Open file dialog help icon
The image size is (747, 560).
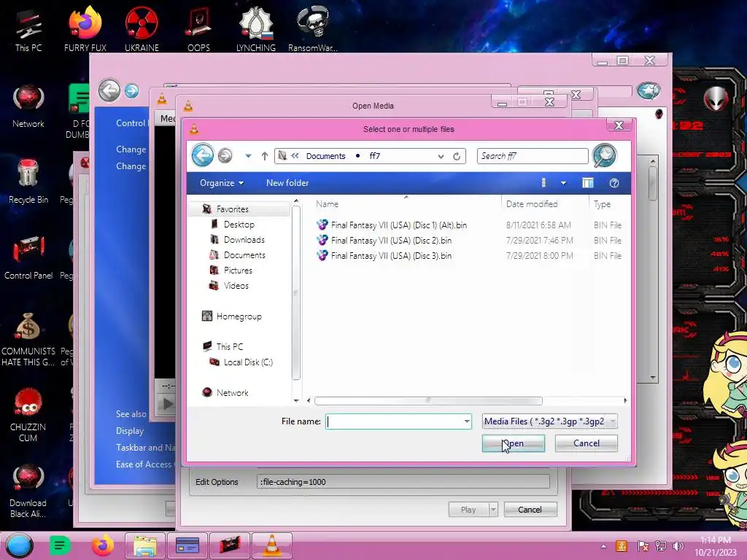click(x=614, y=183)
